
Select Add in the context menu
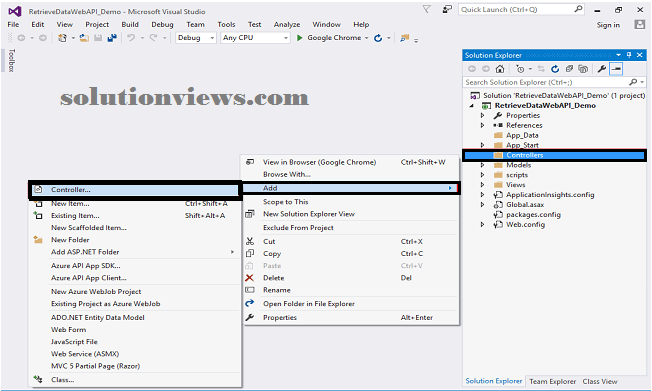tap(350, 188)
